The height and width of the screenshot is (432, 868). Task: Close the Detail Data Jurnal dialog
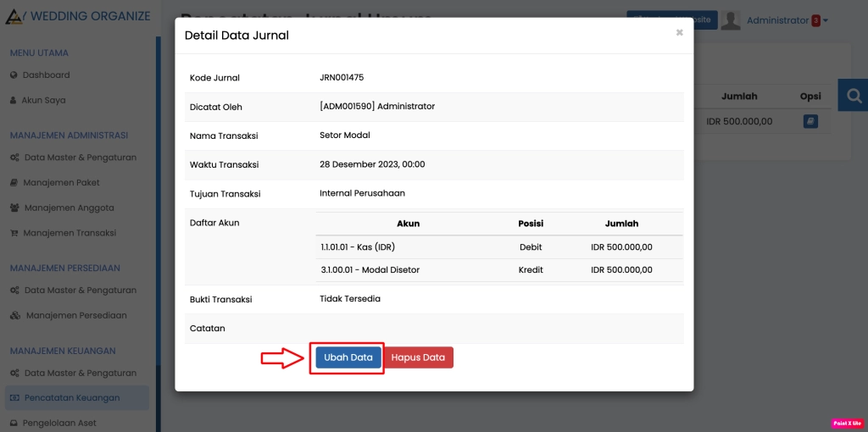point(679,33)
